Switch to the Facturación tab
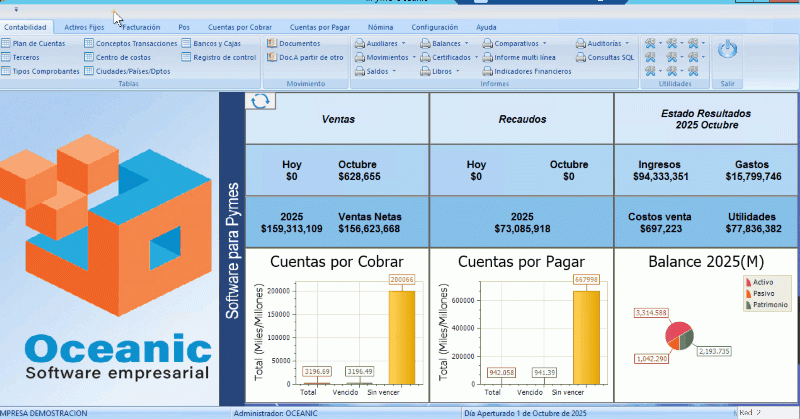The image size is (800, 419). [140, 27]
